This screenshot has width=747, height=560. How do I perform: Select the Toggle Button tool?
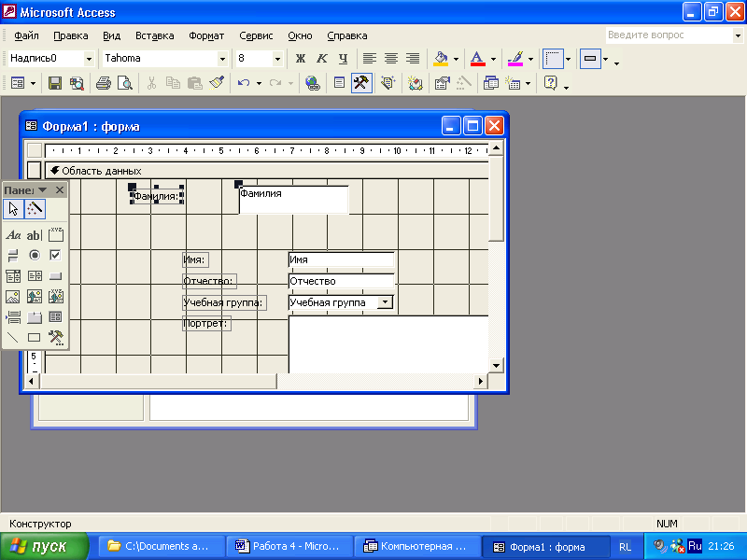point(13,256)
